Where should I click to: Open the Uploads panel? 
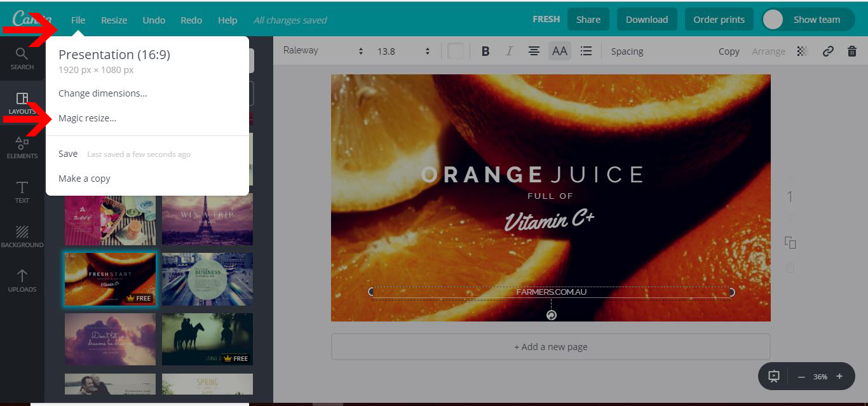(22, 280)
